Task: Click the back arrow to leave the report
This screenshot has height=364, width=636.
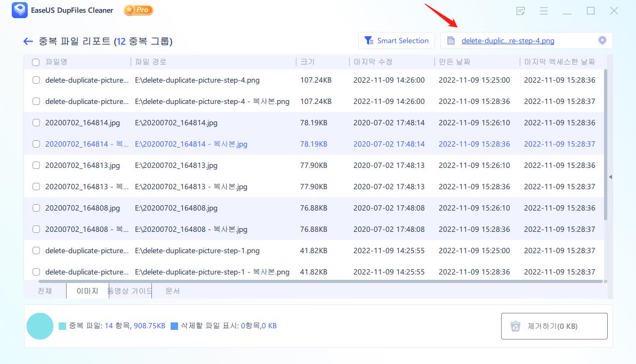Action: point(28,41)
